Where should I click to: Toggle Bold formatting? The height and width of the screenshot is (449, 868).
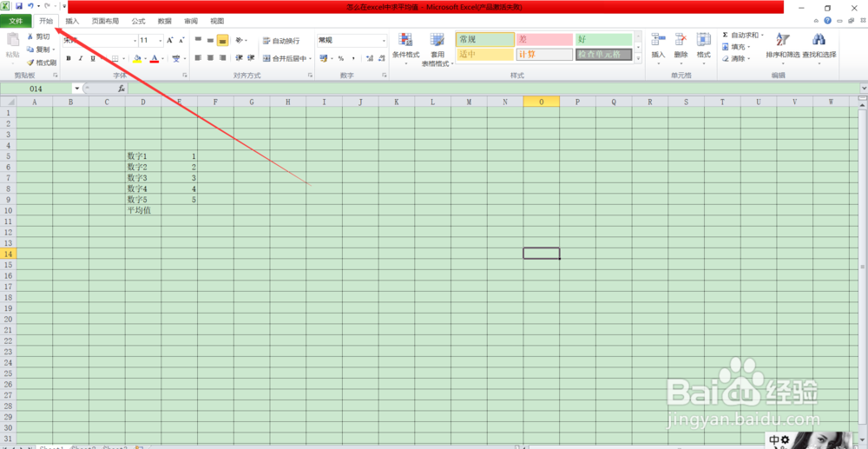(69, 58)
